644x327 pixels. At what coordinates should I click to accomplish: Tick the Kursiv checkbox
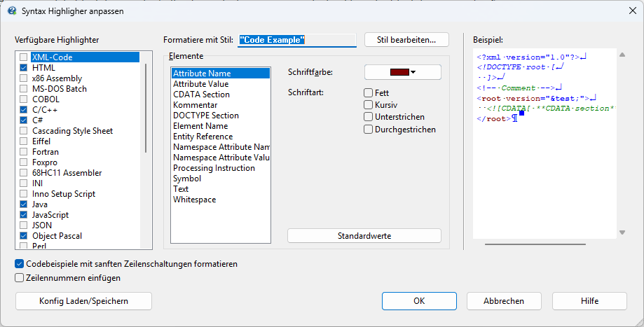[369, 105]
